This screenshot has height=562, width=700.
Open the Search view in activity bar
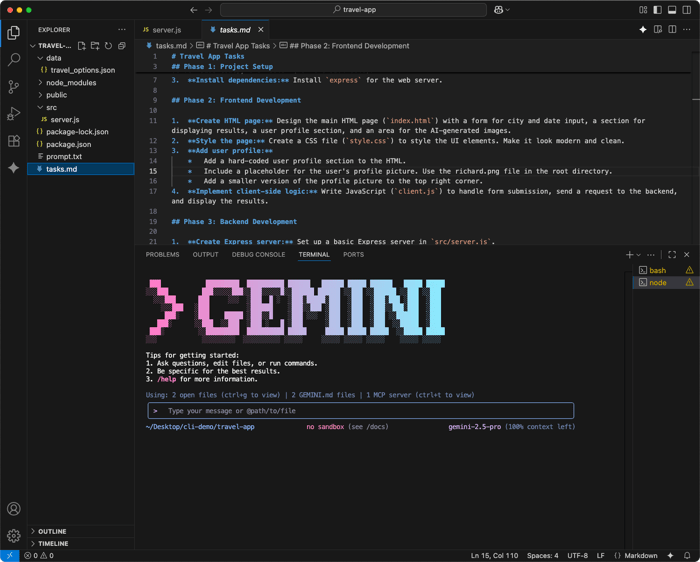click(x=14, y=60)
